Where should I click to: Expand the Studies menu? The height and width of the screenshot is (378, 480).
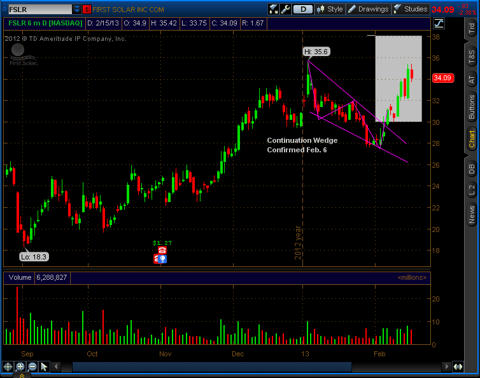pyautogui.click(x=411, y=9)
